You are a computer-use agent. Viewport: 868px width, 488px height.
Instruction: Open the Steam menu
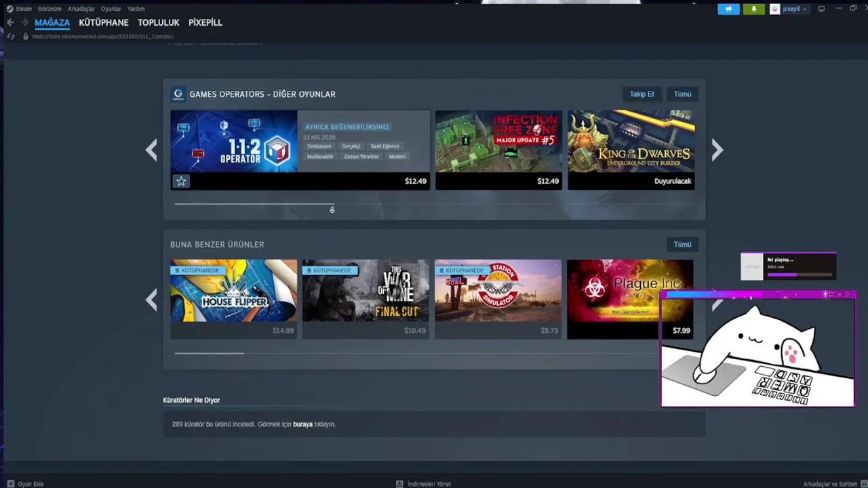(x=23, y=9)
